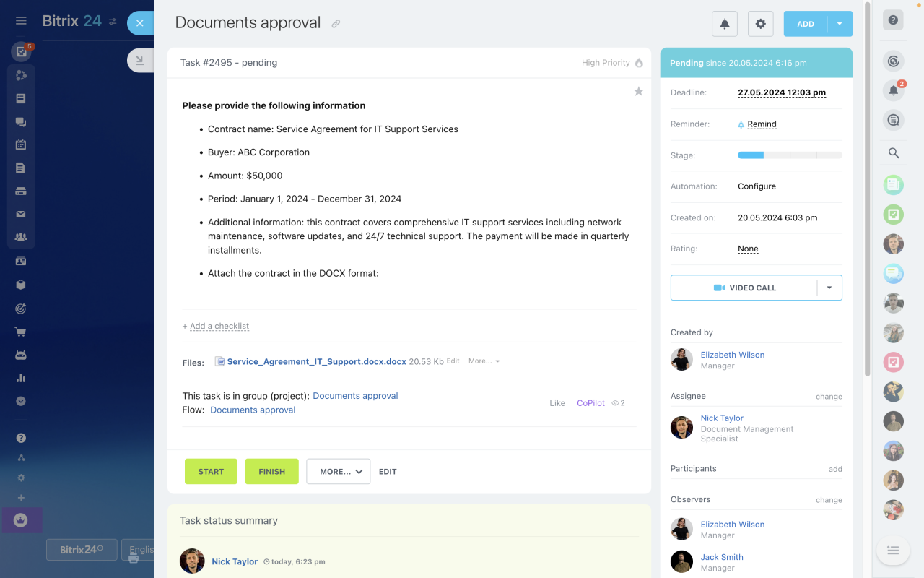Click the notification bell icon in the task header
This screenshot has width=924, height=578.
tap(724, 24)
